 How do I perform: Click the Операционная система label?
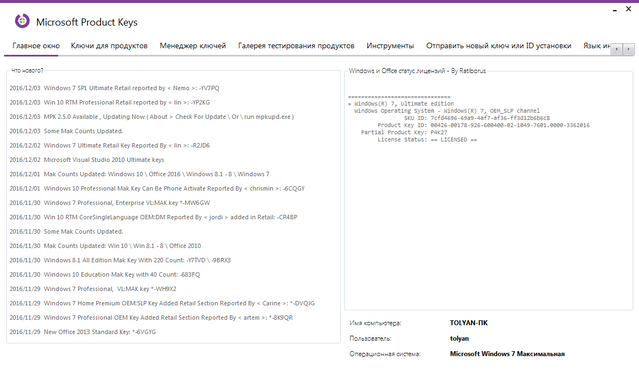(x=385, y=354)
